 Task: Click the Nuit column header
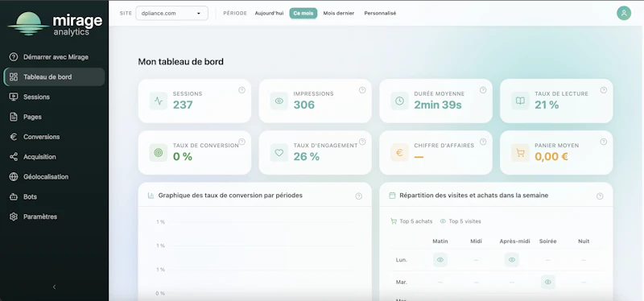point(584,241)
